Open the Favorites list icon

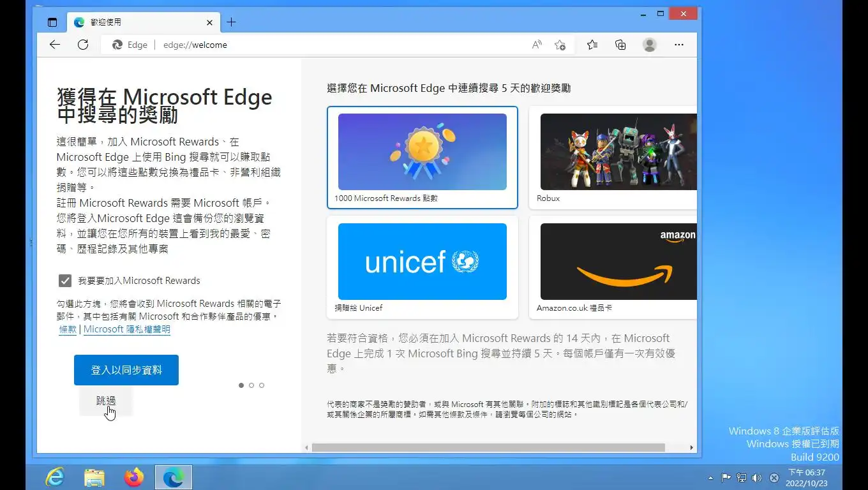coord(592,45)
